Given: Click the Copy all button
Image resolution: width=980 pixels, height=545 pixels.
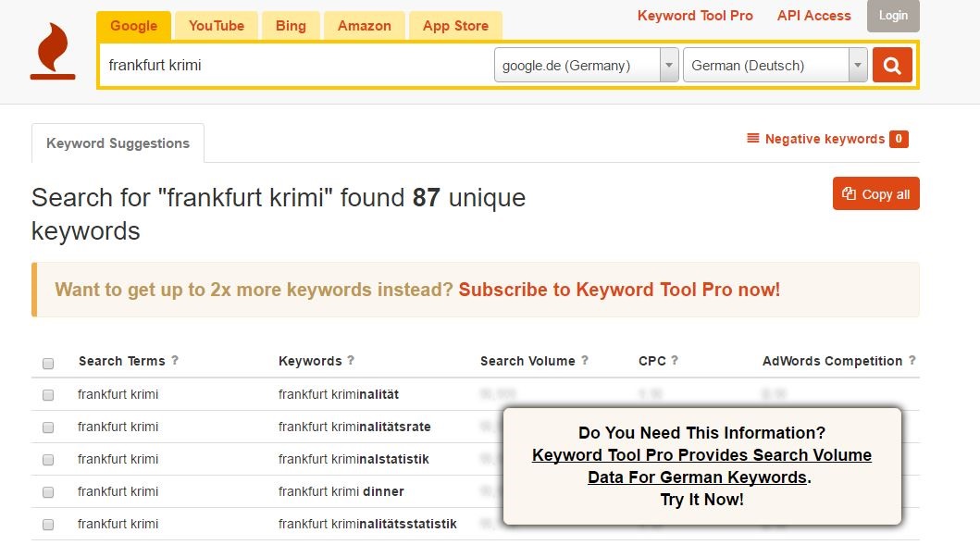Looking at the screenshot, I should (x=875, y=193).
